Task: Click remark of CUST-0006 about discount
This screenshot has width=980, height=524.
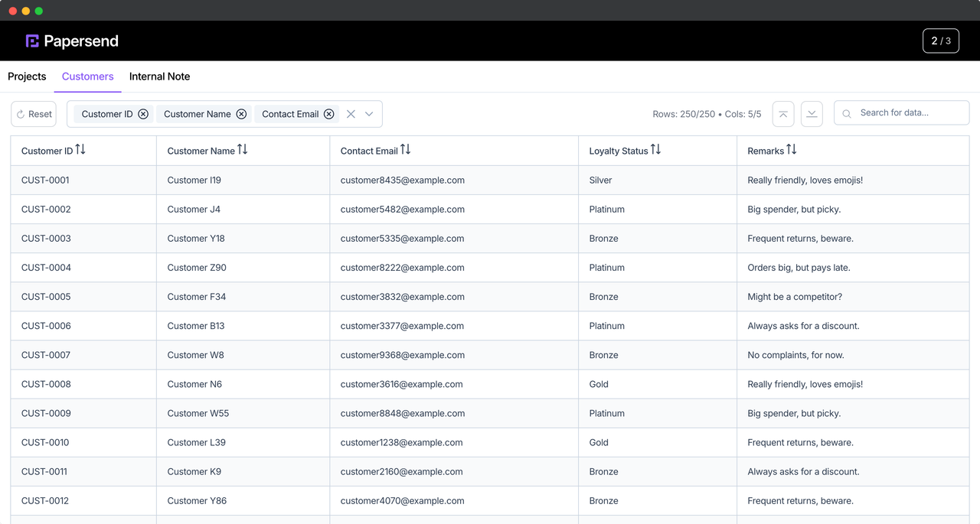Action: pos(804,326)
